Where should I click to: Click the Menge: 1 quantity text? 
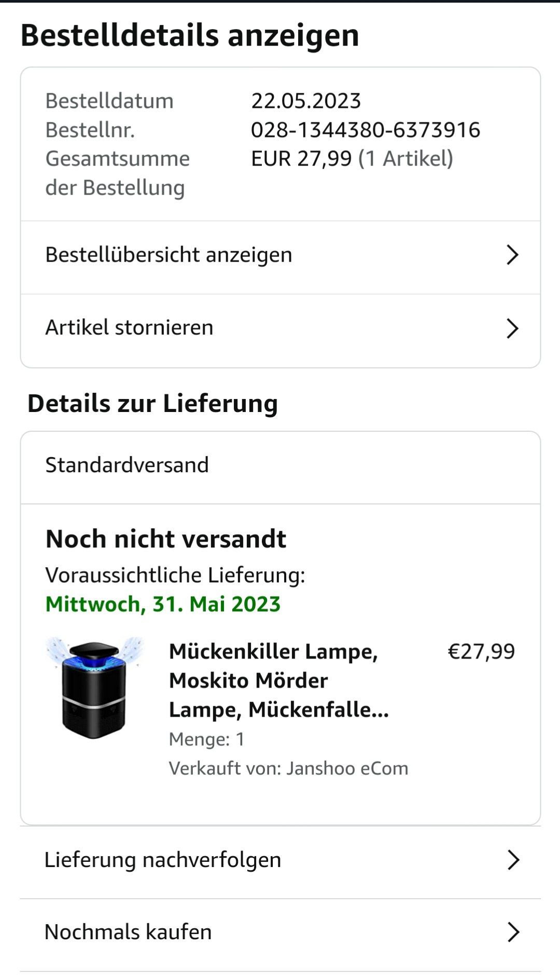pos(206,739)
